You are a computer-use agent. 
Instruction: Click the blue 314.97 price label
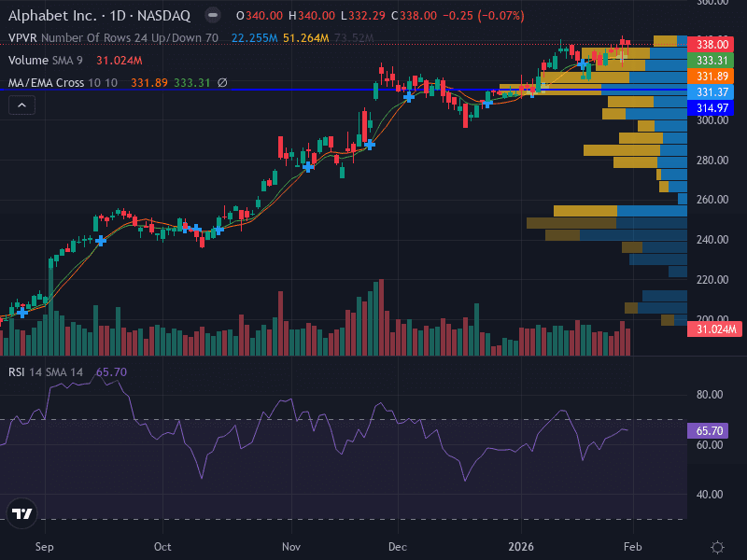click(712, 107)
